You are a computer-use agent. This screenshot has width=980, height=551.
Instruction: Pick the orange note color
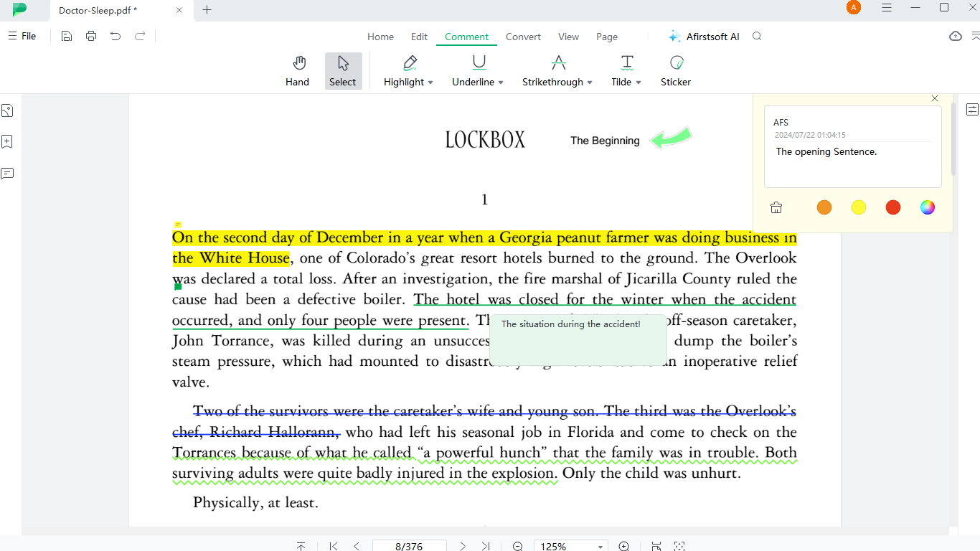click(x=824, y=207)
